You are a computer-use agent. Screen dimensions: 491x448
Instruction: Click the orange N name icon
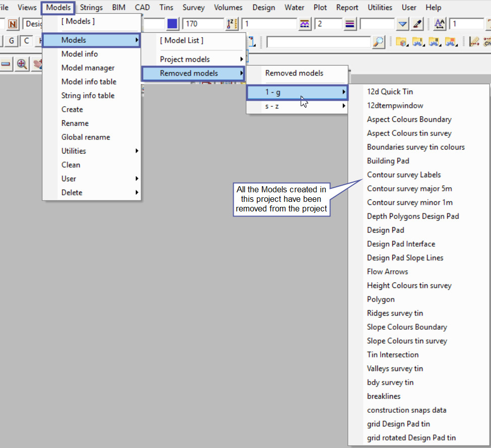[13, 24]
